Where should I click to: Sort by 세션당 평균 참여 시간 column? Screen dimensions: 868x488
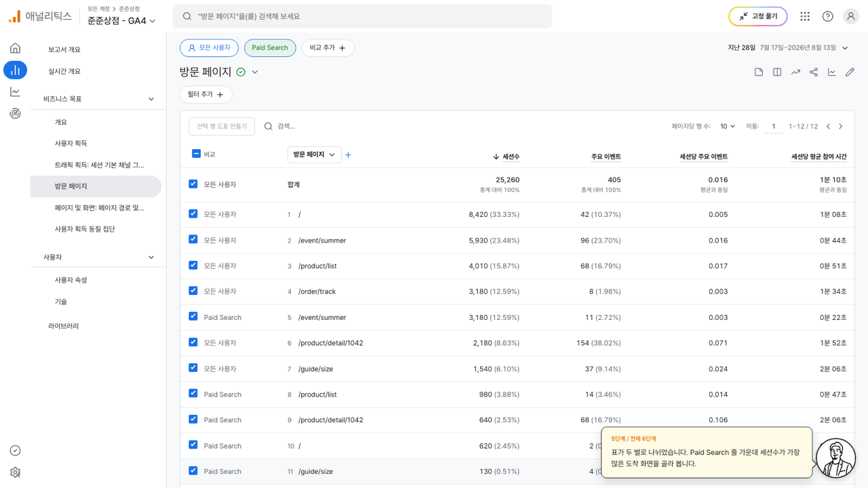[819, 157]
